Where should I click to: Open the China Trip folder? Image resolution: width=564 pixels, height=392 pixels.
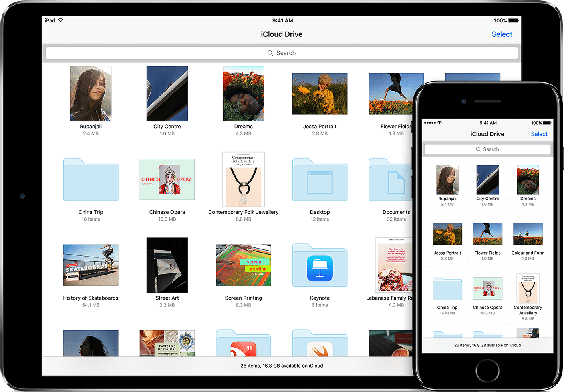click(x=90, y=179)
